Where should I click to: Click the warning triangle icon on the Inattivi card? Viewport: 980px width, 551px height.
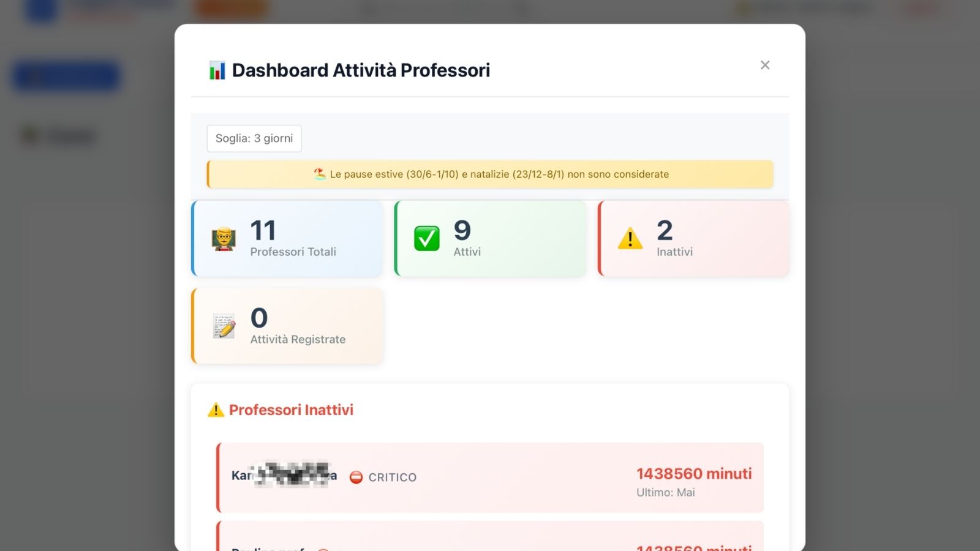(630, 239)
